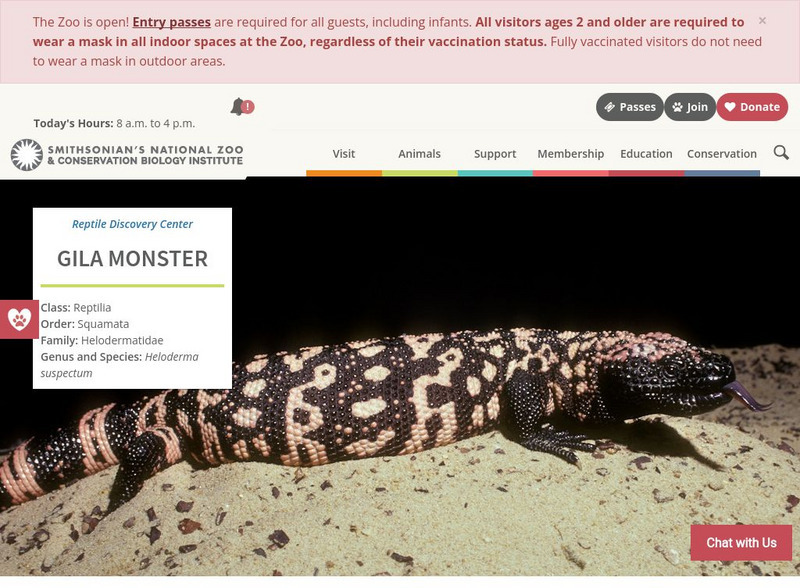This screenshot has height=588, width=800.
Task: Open the Animals menu
Action: point(419,154)
